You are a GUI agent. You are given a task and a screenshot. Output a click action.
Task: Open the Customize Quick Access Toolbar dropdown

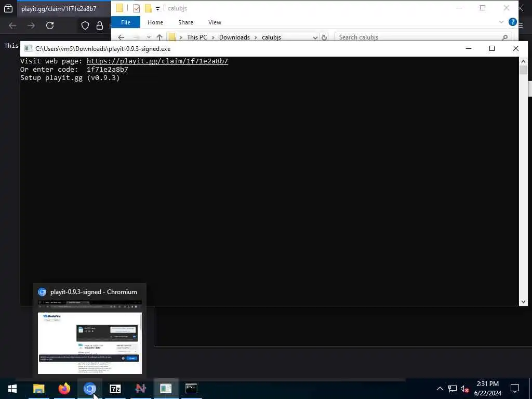tap(158, 9)
